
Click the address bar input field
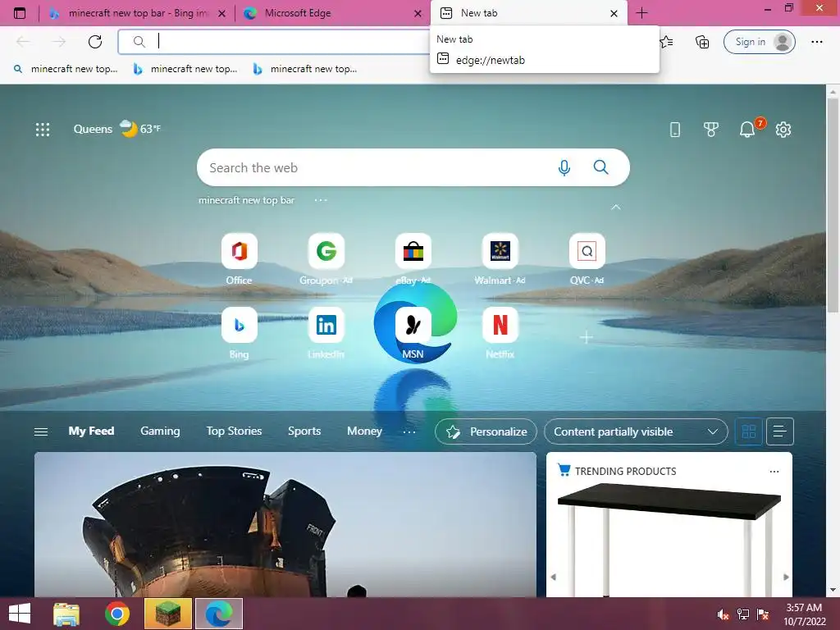tap(273, 42)
